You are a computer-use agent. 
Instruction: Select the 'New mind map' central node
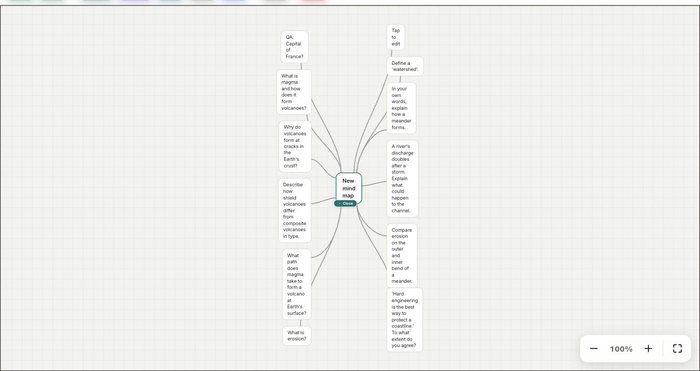click(x=348, y=188)
